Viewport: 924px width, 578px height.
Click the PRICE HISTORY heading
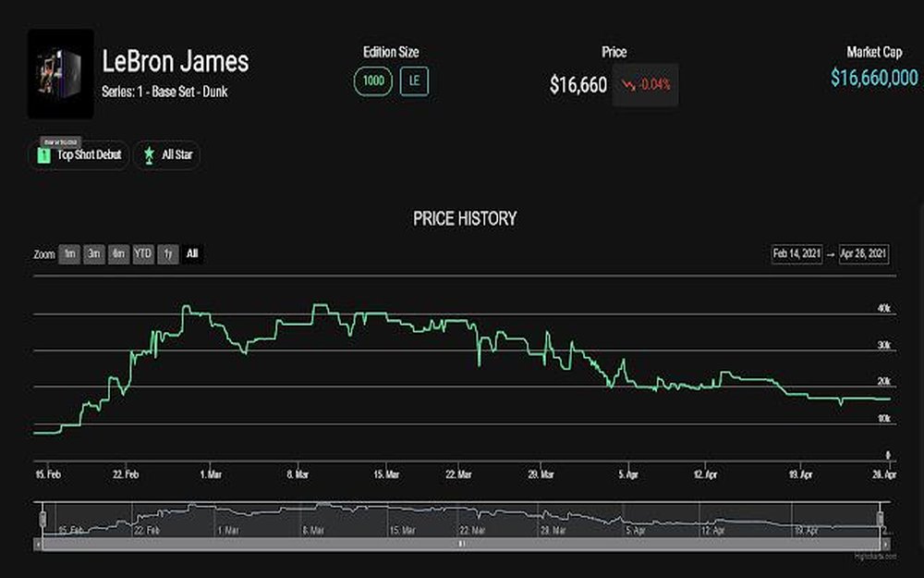tap(465, 219)
